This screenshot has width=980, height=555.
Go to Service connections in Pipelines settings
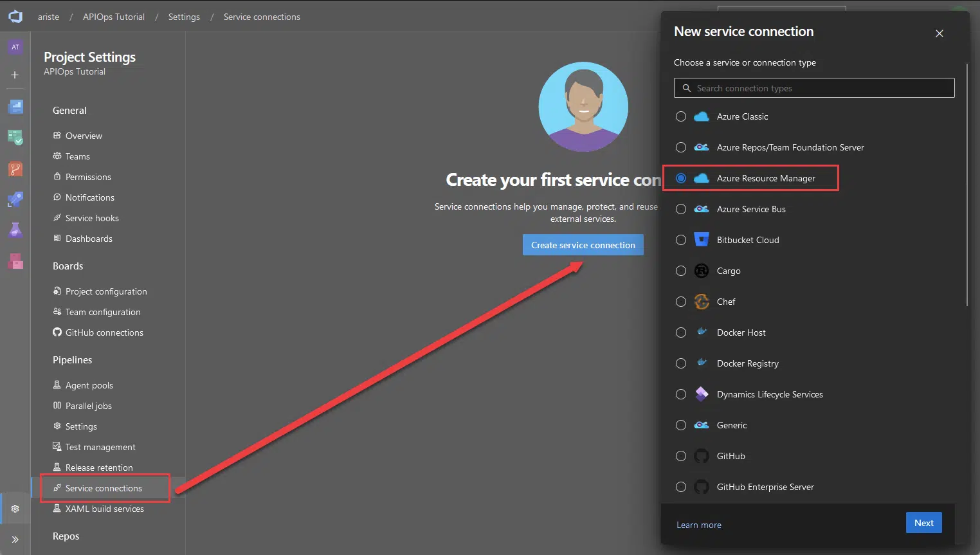click(x=104, y=488)
